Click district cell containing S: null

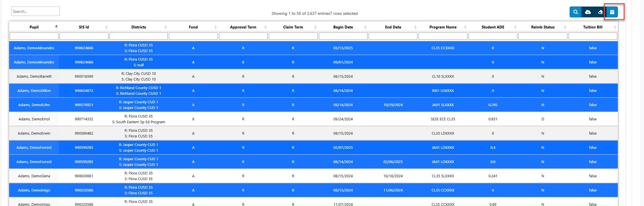tap(139, 62)
